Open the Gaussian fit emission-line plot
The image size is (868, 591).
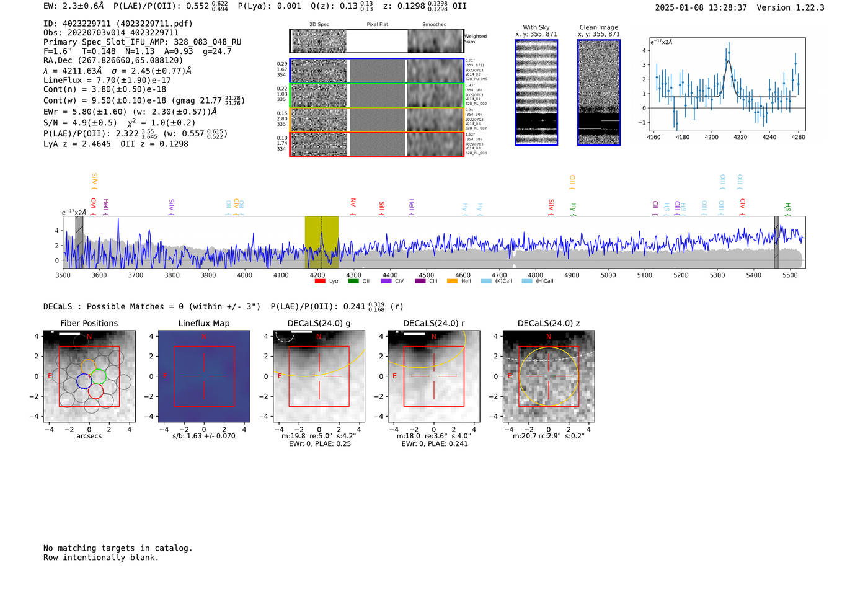tap(728, 84)
